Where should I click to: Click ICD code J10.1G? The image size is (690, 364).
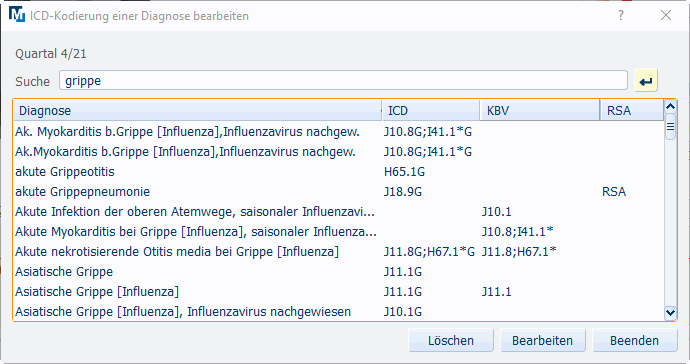coord(403,312)
